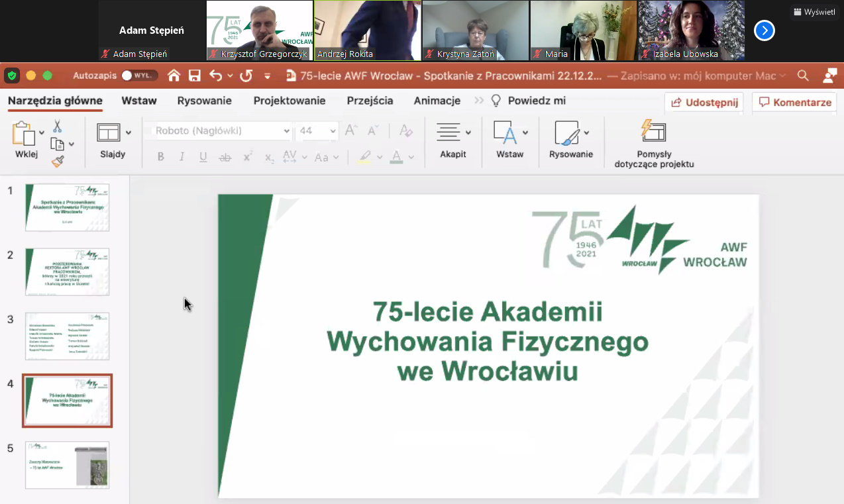Toggle strikethrough formatting
Screen dimensions: 844x504
225,157
